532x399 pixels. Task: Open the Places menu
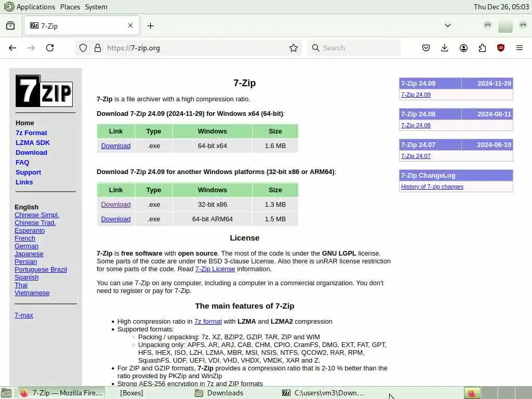coord(70,7)
